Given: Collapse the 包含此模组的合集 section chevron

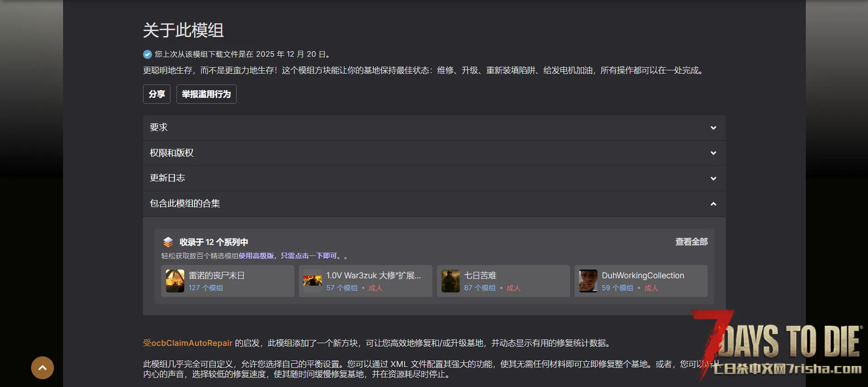Looking at the screenshot, I should (713, 204).
